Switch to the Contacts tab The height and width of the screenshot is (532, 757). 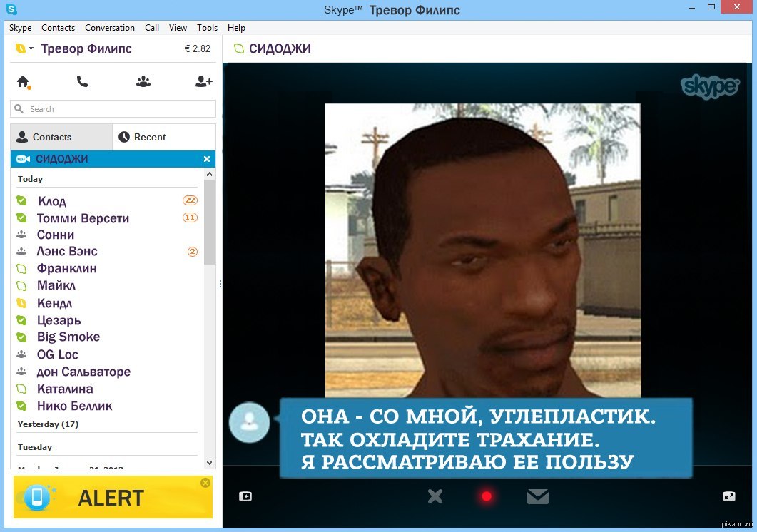click(x=61, y=137)
